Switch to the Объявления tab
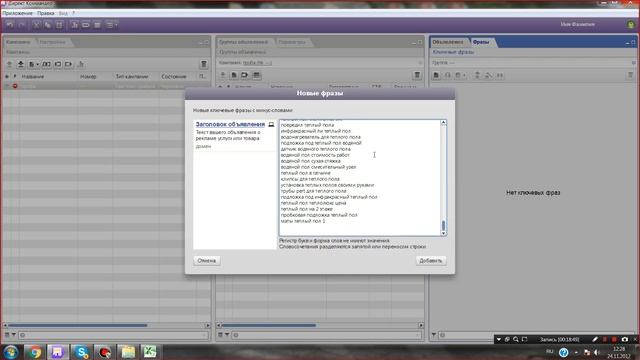640x360 pixels. tap(448, 42)
